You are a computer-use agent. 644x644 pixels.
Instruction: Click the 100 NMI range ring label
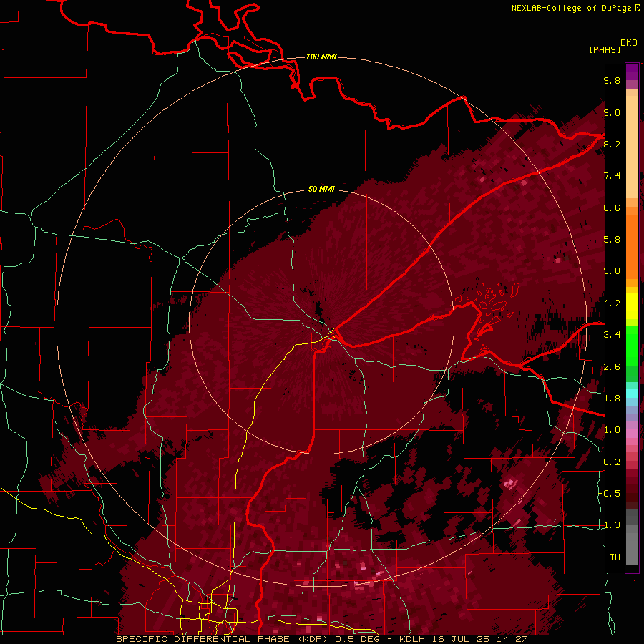click(321, 57)
